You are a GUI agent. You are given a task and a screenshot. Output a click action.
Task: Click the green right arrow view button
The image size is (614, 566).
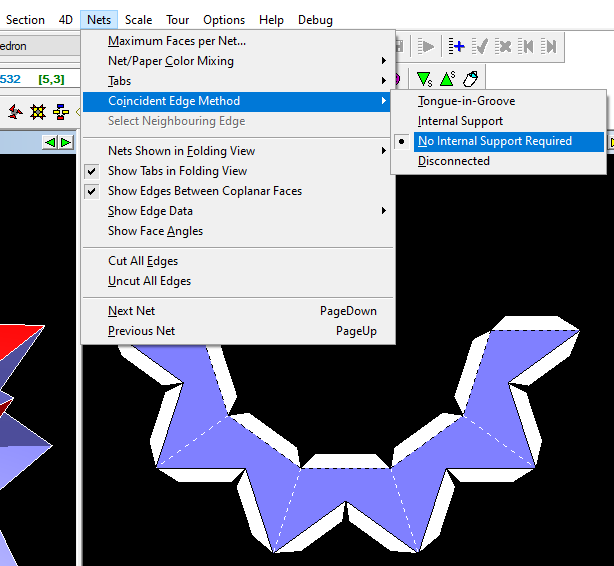(x=66, y=142)
